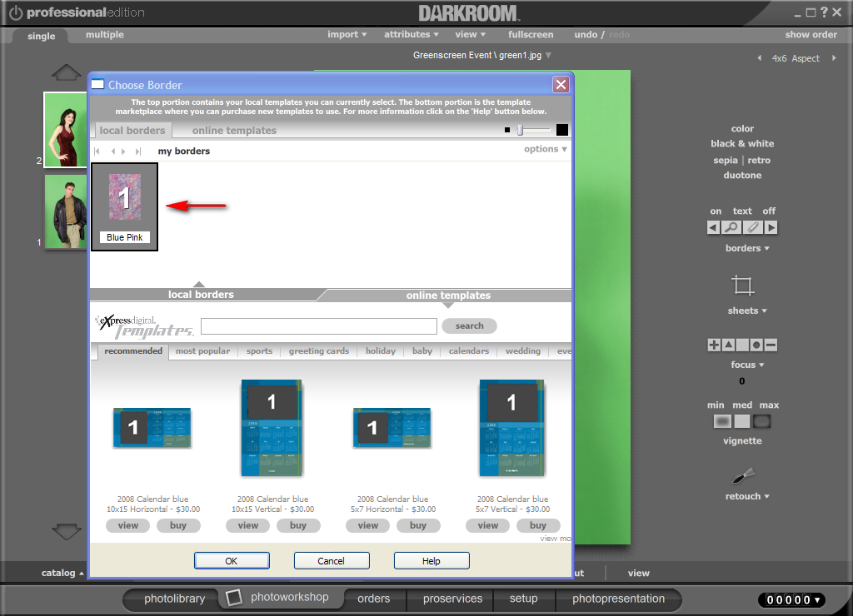Click the circle shape icon above focus
This screenshot has height=616, width=853.
point(756,345)
